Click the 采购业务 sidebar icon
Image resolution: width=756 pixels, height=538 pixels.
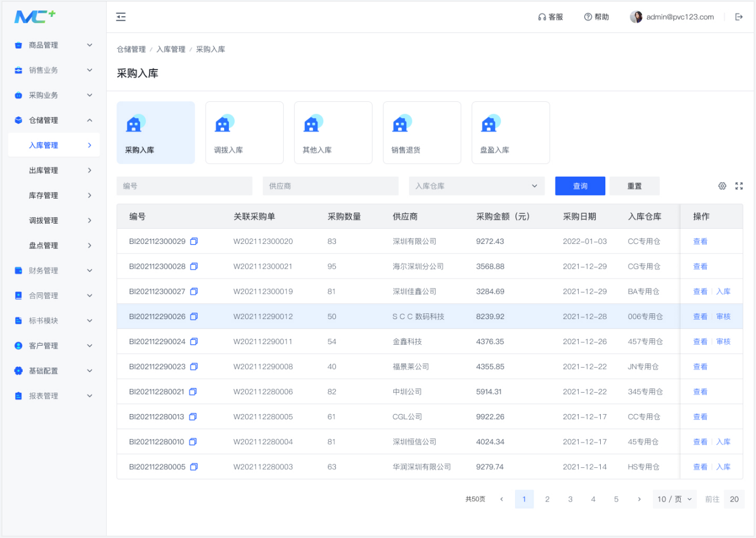[18, 95]
